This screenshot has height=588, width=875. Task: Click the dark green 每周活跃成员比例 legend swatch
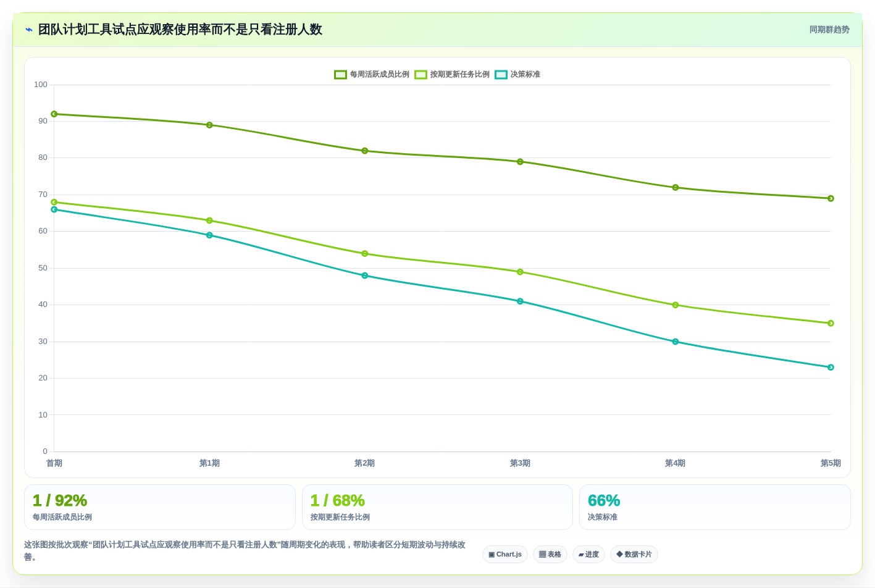[x=341, y=75]
